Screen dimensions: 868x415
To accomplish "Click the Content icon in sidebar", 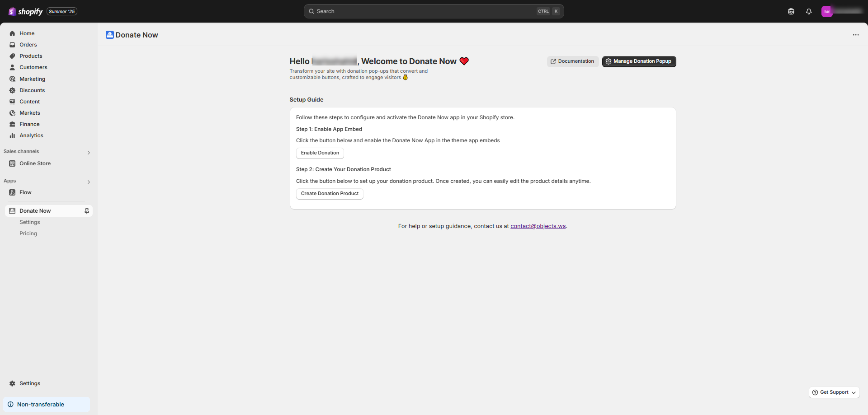I will pyautogui.click(x=12, y=102).
